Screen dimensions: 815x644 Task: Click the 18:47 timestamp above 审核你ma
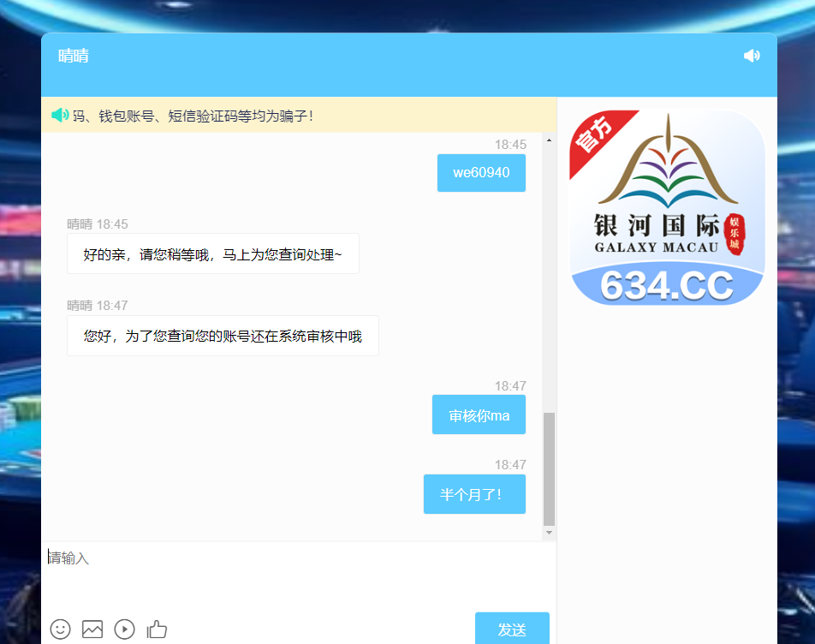point(513,385)
